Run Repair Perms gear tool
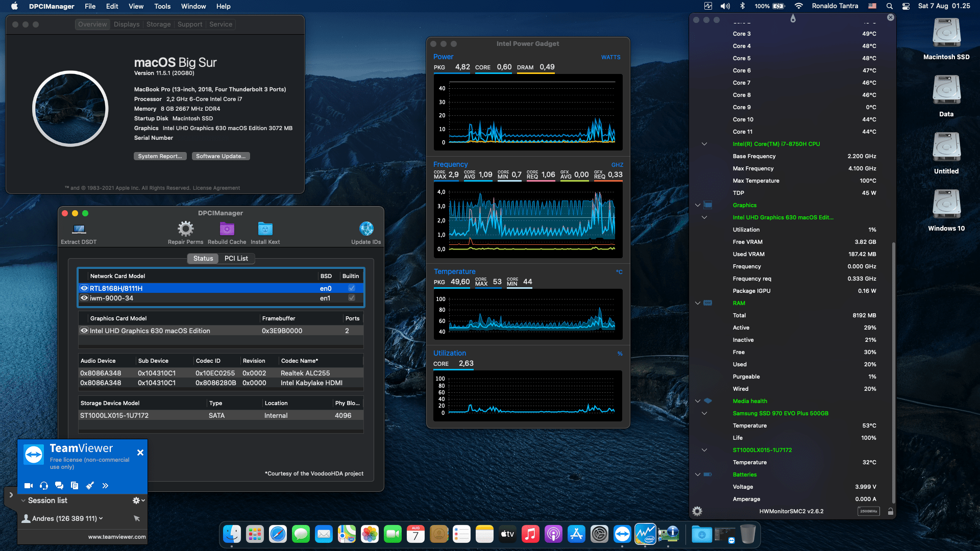This screenshot has height=551, width=980. 186,229
